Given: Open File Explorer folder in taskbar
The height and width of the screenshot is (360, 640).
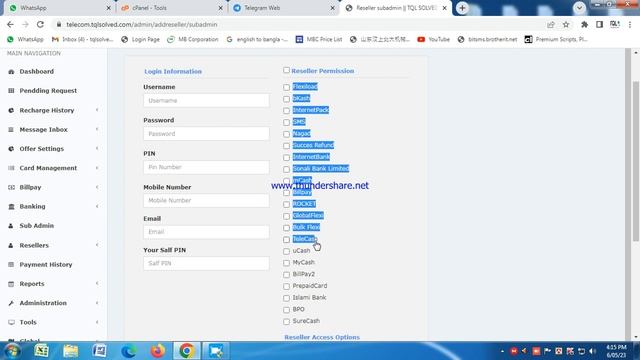Looking at the screenshot, I should [x=71, y=351].
